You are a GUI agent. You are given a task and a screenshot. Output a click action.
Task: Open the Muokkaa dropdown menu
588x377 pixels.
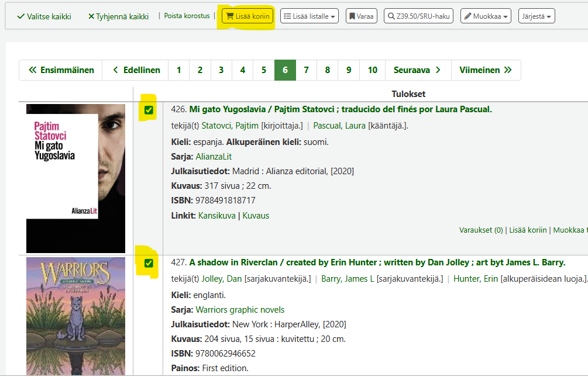point(486,16)
